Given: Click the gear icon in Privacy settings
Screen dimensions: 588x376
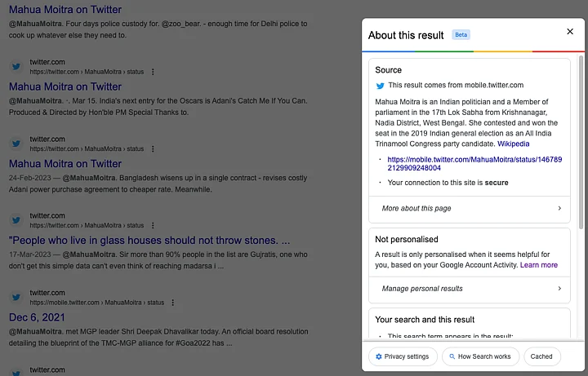Looking at the screenshot, I should click(x=378, y=356).
